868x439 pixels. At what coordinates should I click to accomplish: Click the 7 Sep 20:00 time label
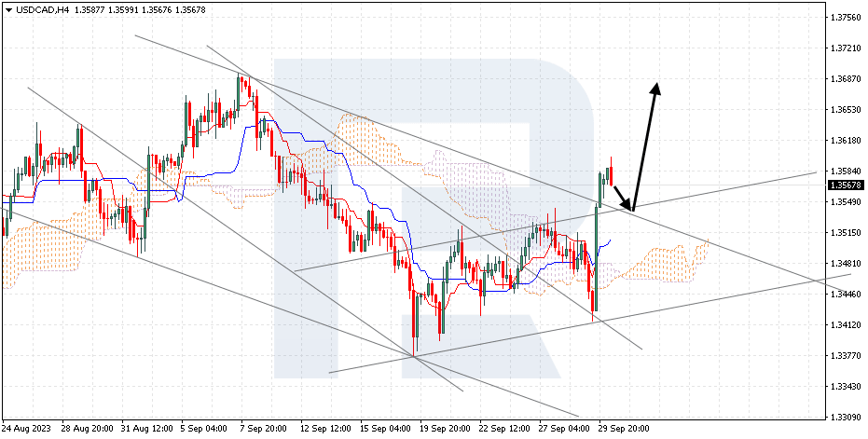265,429
